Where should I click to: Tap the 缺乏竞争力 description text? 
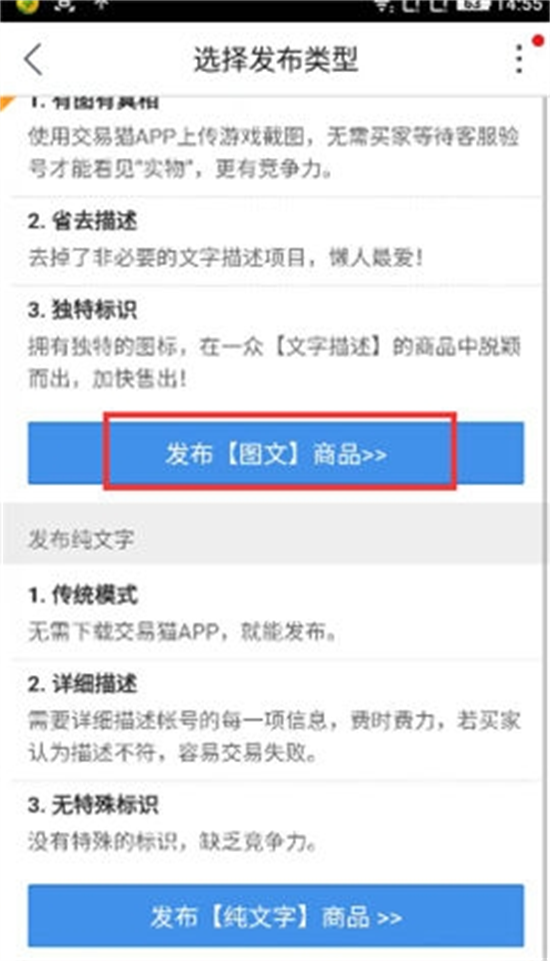click(258, 841)
